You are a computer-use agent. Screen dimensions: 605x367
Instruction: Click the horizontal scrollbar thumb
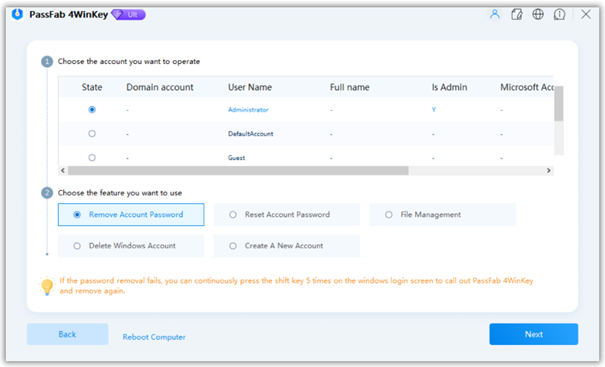tap(238, 171)
